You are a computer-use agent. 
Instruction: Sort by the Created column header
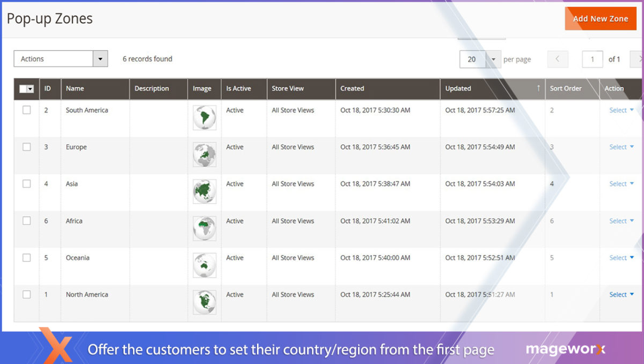352,89
